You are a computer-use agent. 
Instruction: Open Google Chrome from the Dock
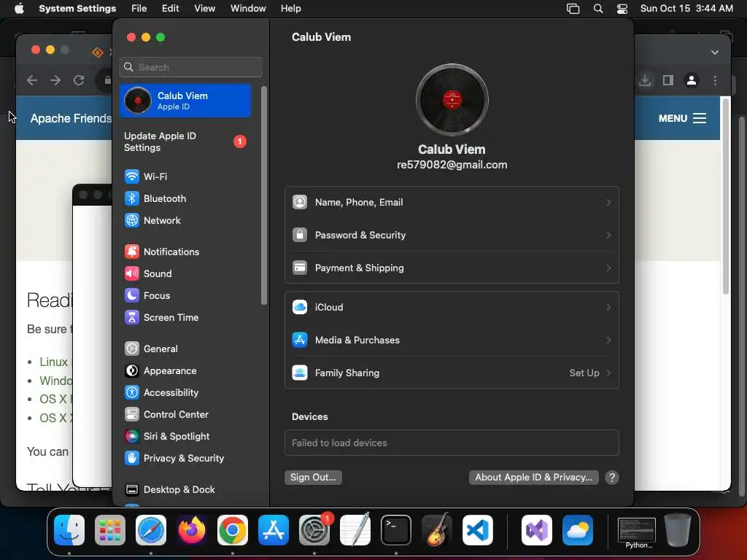(233, 530)
